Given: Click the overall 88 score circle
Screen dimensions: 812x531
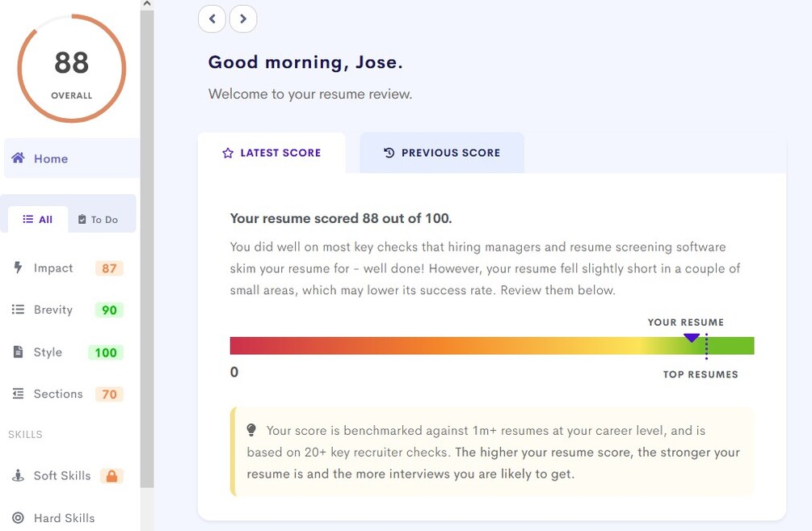Looking at the screenshot, I should 71,69.
